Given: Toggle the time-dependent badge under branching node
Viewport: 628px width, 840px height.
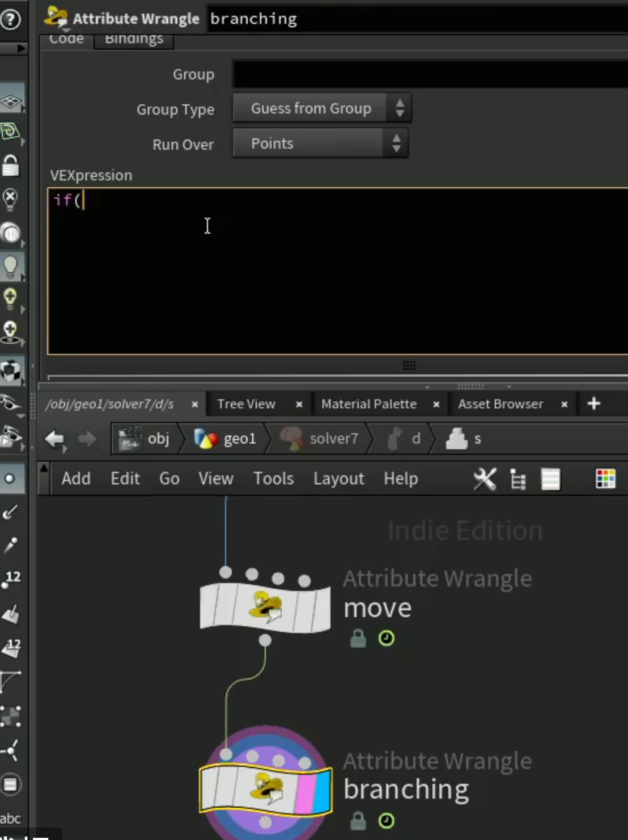Looking at the screenshot, I should click(x=387, y=821).
